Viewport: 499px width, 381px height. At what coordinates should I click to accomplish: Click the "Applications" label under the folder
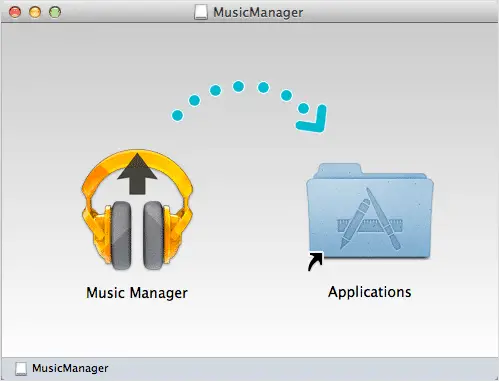(x=369, y=292)
